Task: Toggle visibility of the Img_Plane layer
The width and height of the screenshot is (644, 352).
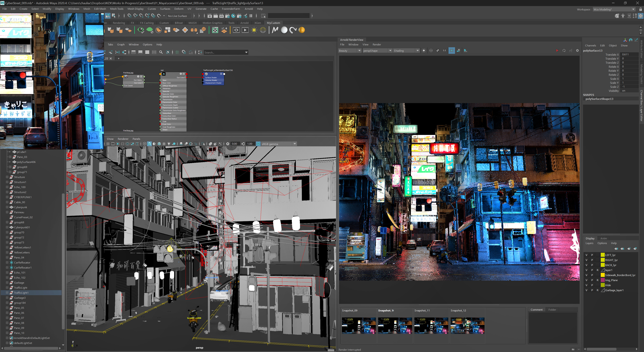Action: [x=586, y=280]
